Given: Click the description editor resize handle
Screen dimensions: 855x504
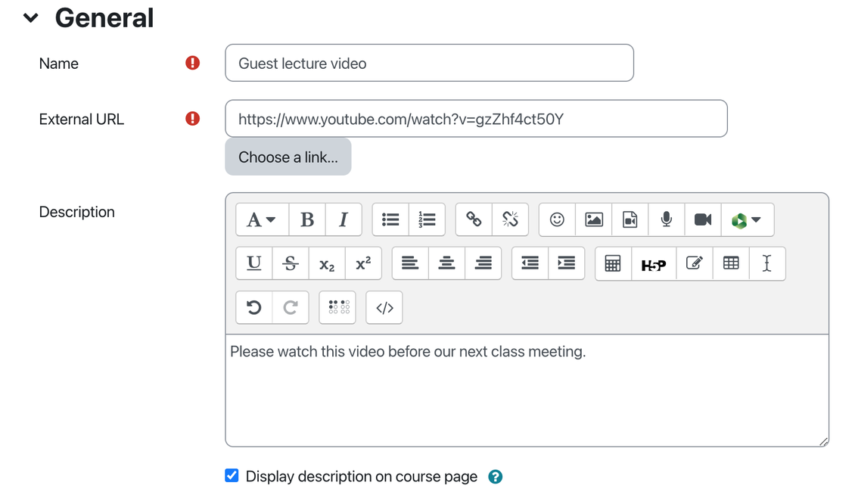Looking at the screenshot, I should click(x=823, y=441).
